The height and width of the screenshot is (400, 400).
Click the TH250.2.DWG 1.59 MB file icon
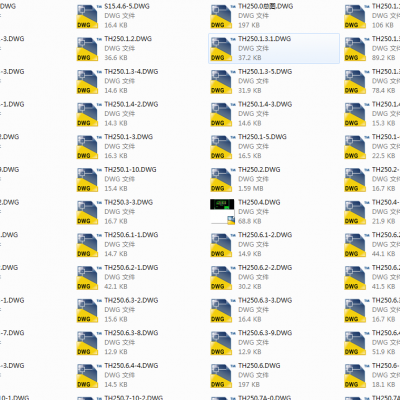point(221,180)
